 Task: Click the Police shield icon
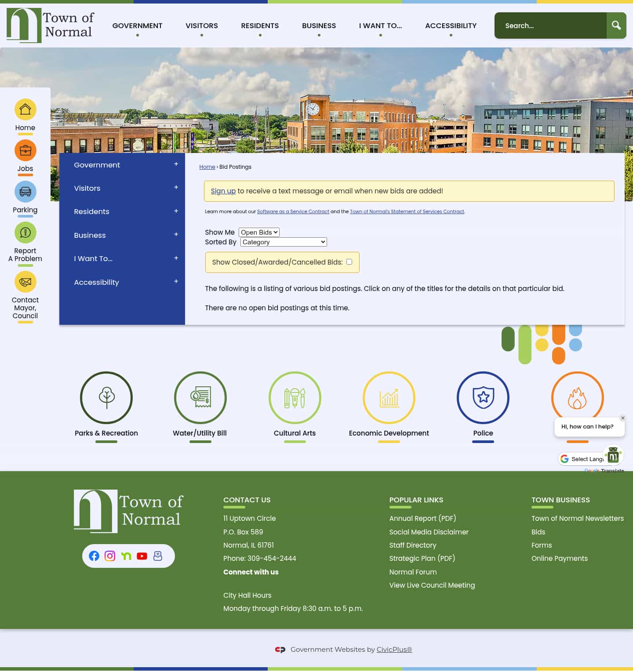click(x=483, y=397)
